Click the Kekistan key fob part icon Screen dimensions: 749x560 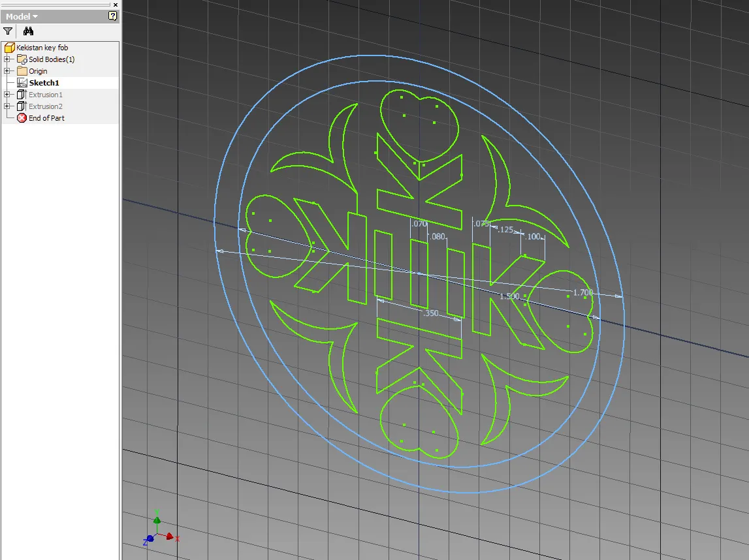[x=10, y=48]
